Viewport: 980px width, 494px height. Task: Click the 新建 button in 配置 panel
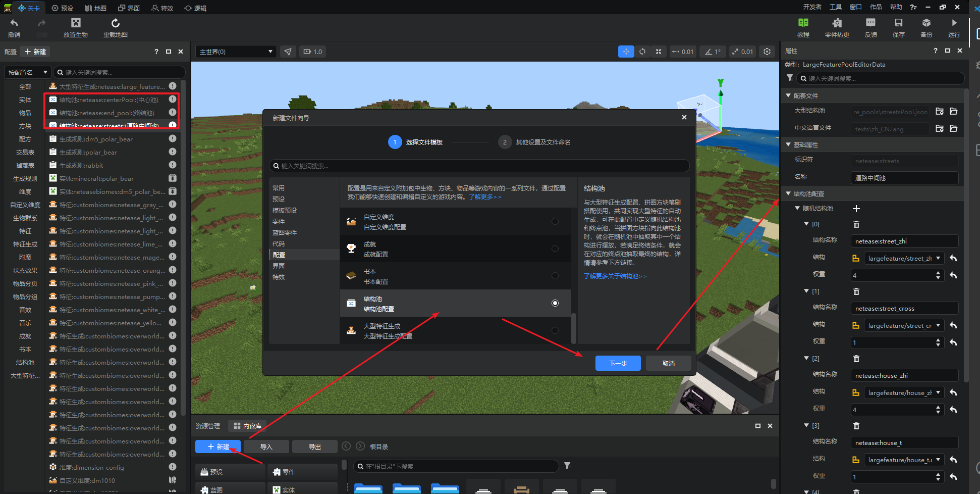pos(35,52)
